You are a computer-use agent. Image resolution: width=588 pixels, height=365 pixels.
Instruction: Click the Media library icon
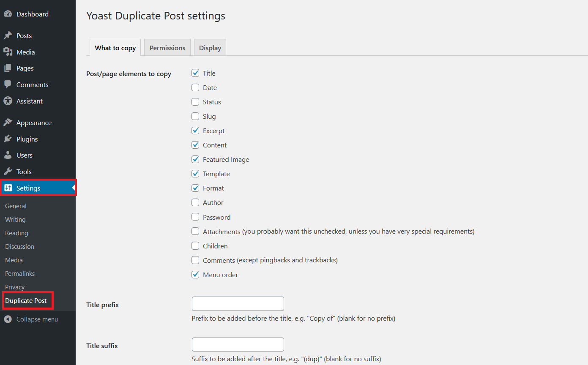click(8, 52)
